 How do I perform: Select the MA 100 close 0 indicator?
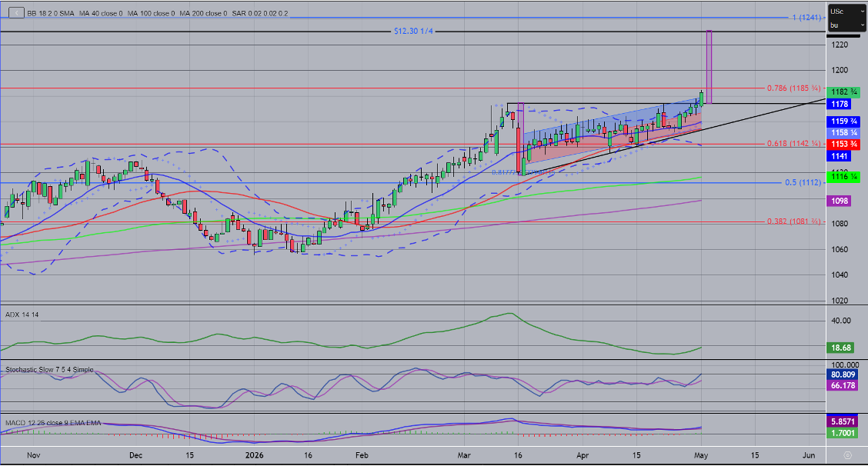click(151, 13)
